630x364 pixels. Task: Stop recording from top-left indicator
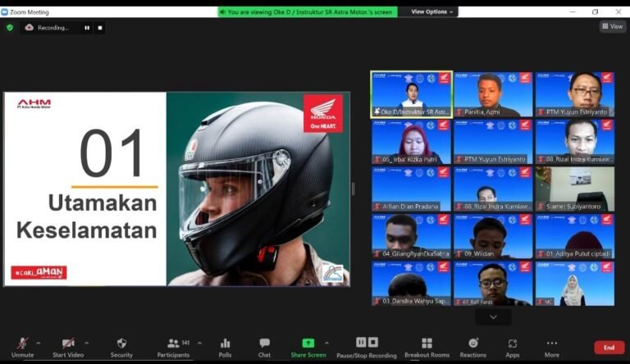click(x=100, y=28)
